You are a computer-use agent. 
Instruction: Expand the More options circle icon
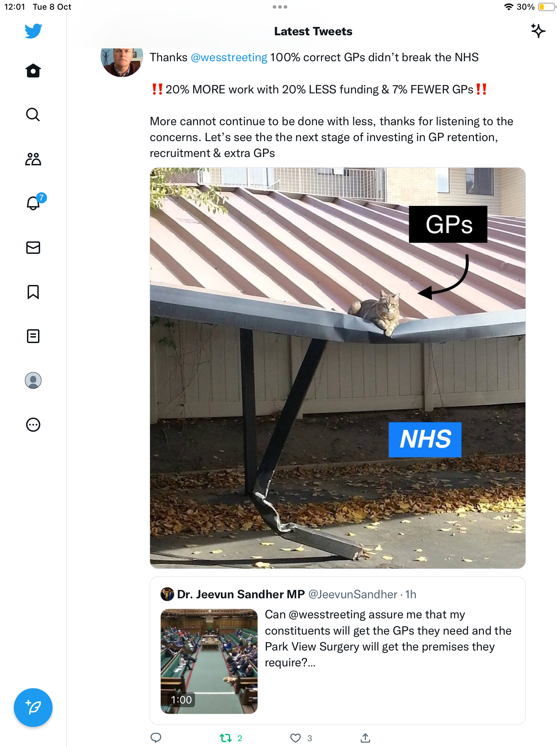33,425
